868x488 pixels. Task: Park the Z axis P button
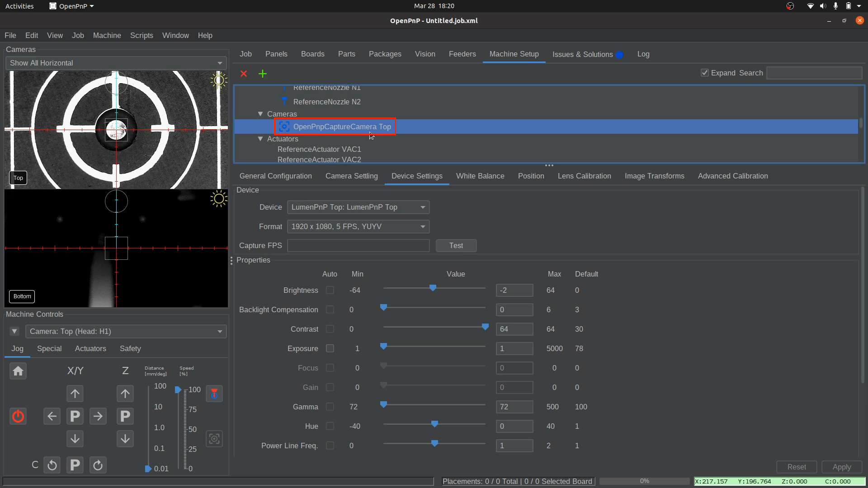[125, 416]
